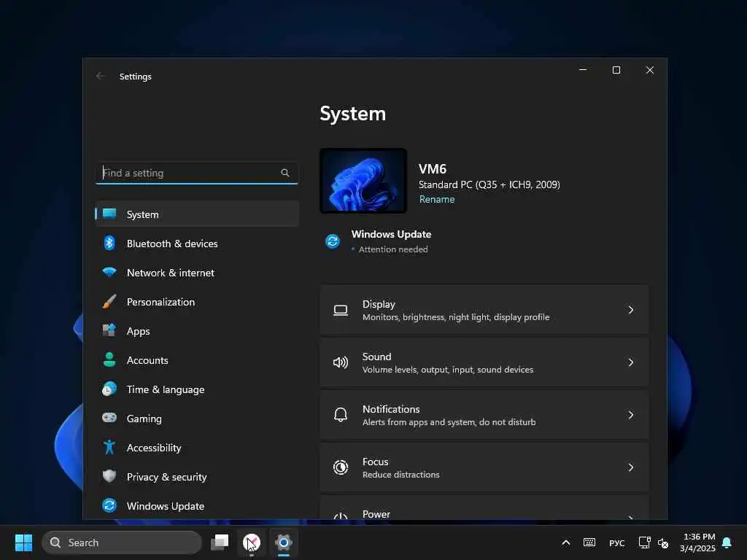
Task: Click the Notifications bell icon in Settings
Action: [x=340, y=415]
